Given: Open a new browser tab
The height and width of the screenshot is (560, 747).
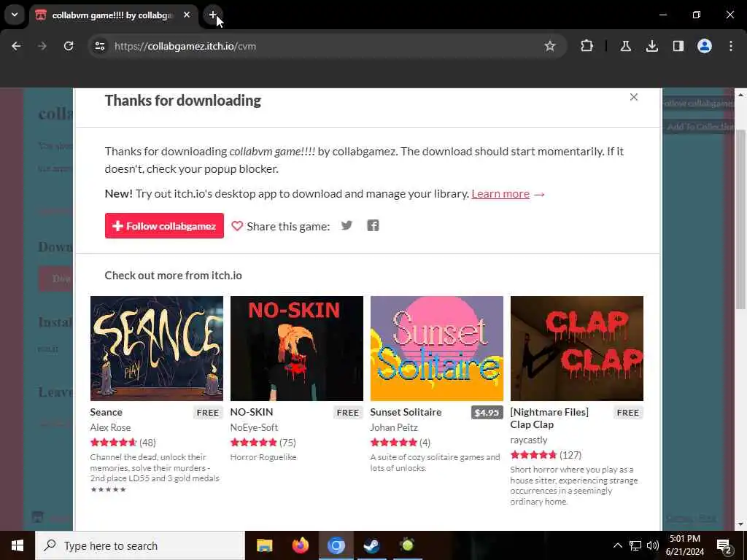Looking at the screenshot, I should click(x=213, y=15).
